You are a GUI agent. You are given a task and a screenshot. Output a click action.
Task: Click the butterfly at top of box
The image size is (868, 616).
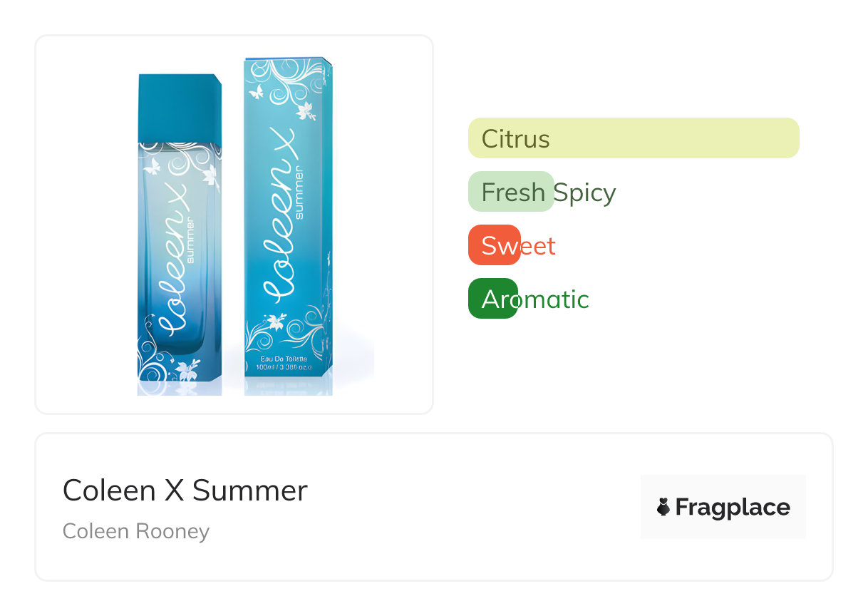[257, 91]
